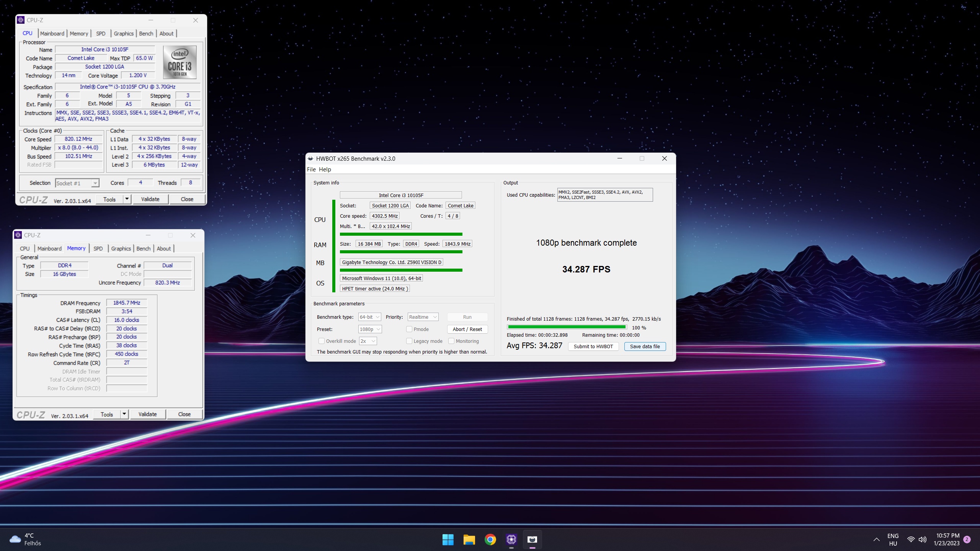
Task: Open the Help menu in HWBOT
Action: point(325,170)
